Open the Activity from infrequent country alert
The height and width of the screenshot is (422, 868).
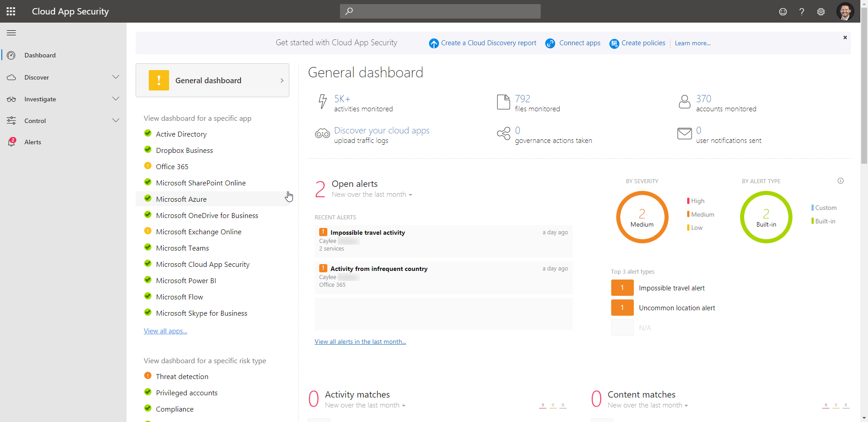[x=443, y=277]
